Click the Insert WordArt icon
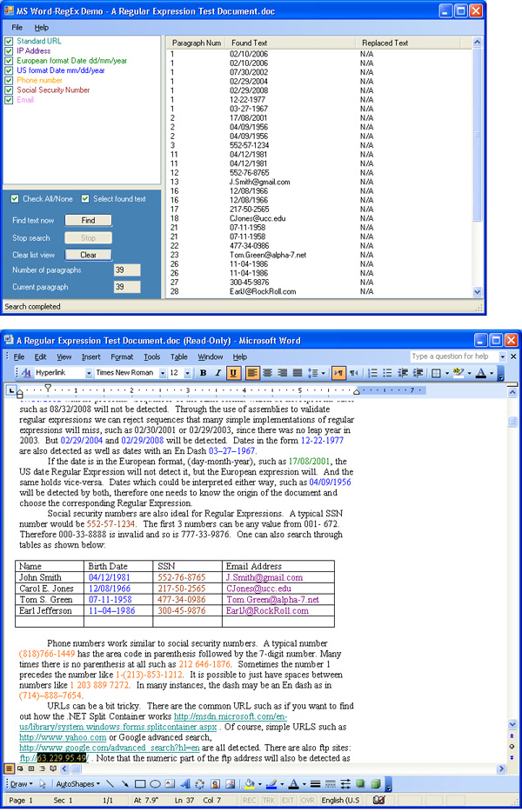522x812 pixels. point(184,784)
